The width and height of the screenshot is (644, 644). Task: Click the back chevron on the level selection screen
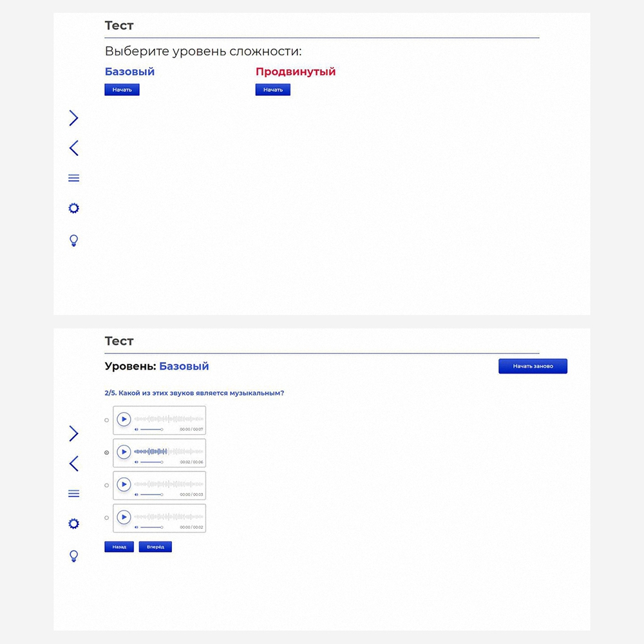coord(73,148)
